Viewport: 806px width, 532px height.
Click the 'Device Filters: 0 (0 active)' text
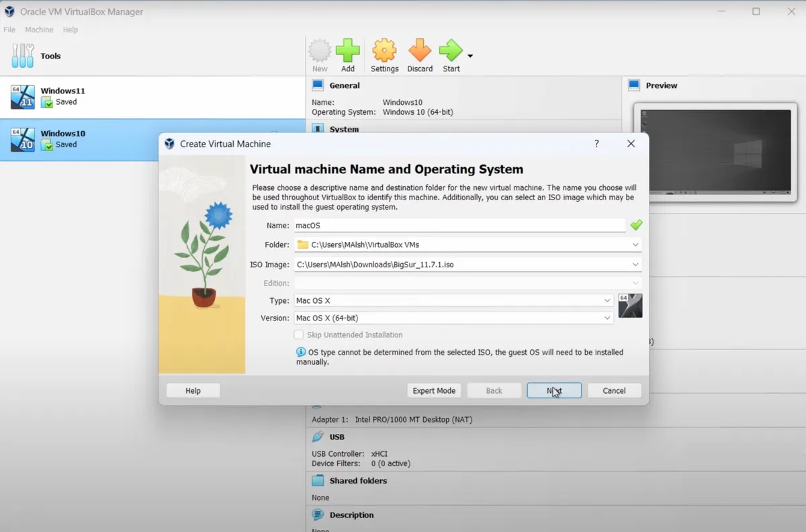[x=361, y=463]
